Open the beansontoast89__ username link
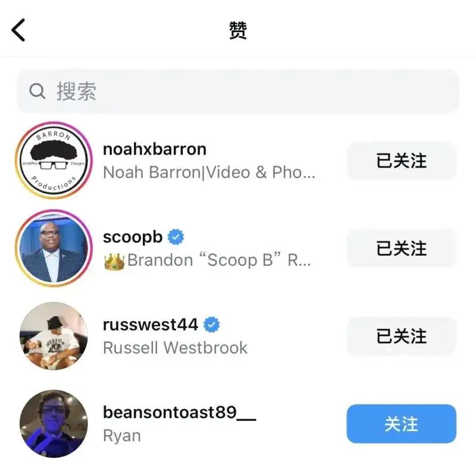 coord(180,413)
